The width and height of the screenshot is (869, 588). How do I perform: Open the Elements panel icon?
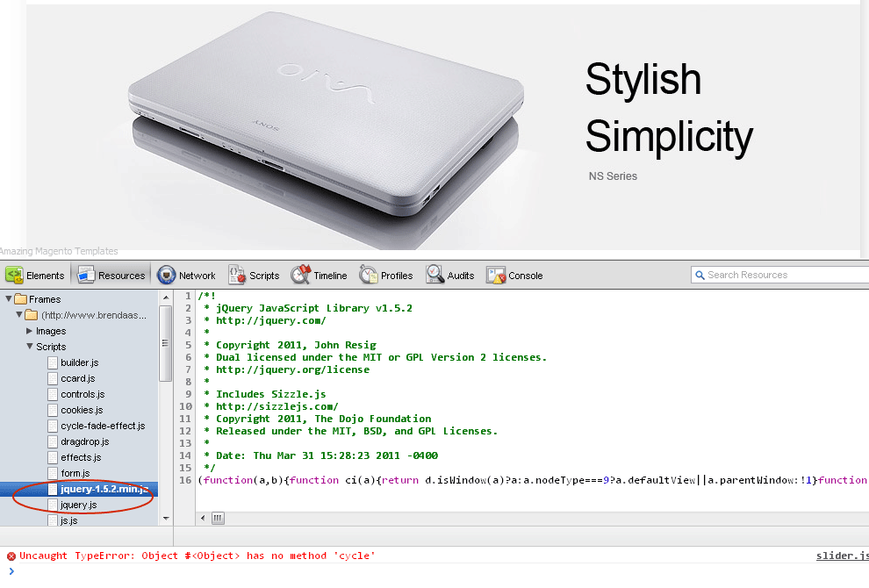click(x=14, y=275)
